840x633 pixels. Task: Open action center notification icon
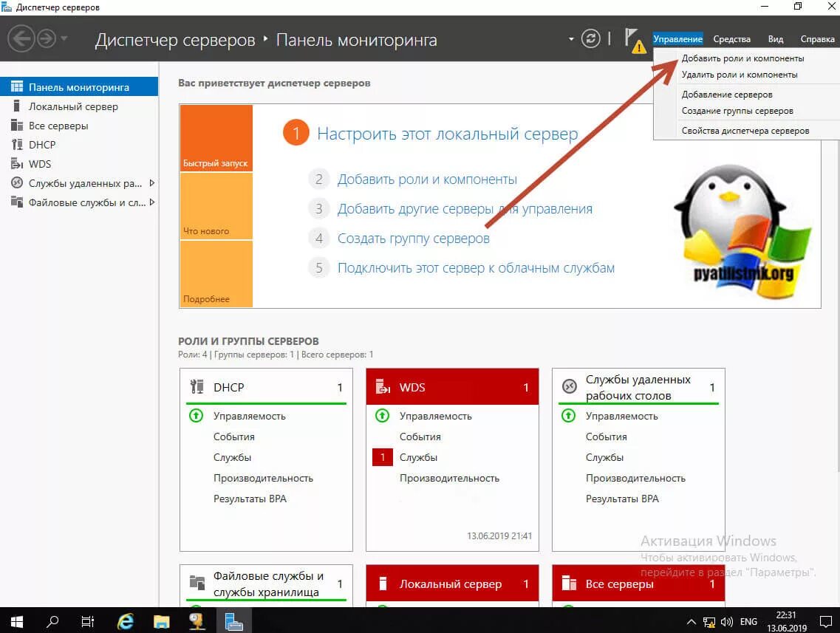825,622
